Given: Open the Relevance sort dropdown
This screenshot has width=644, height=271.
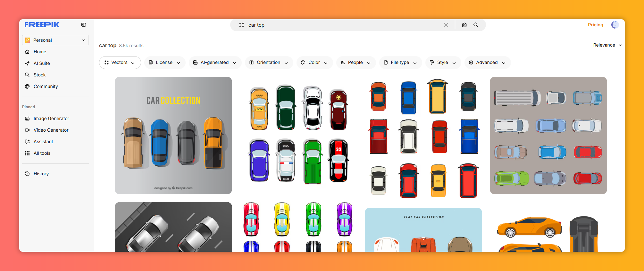Looking at the screenshot, I should 607,45.
